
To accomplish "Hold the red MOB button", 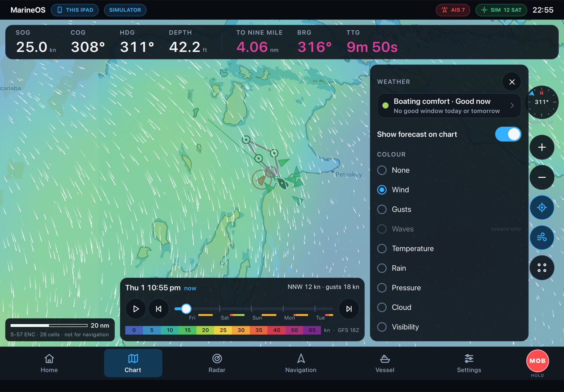I will click(537, 361).
